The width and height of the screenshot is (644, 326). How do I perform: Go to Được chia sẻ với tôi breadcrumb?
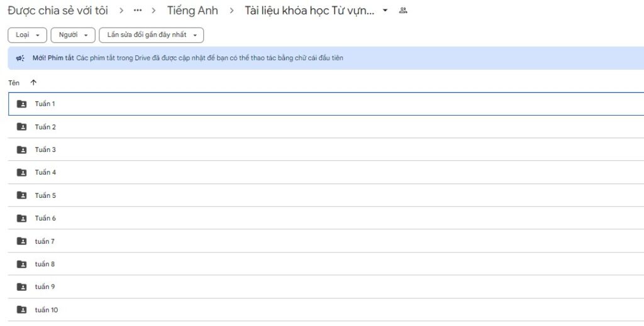pos(58,11)
